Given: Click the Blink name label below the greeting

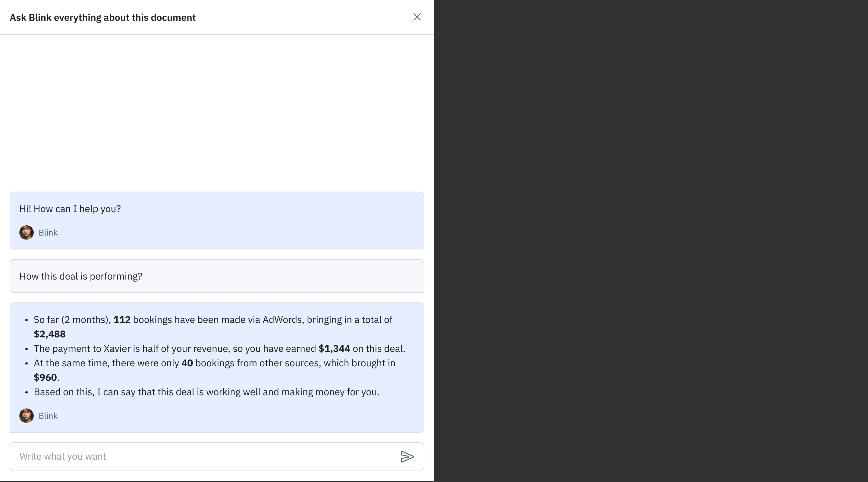Looking at the screenshot, I should click(x=48, y=233).
